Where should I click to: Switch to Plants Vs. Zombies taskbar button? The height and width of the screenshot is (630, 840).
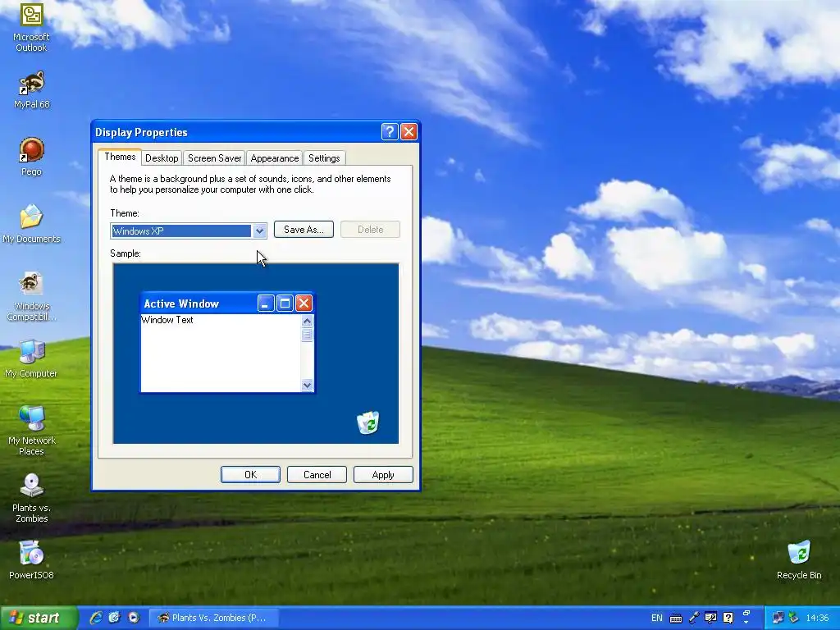(212, 619)
